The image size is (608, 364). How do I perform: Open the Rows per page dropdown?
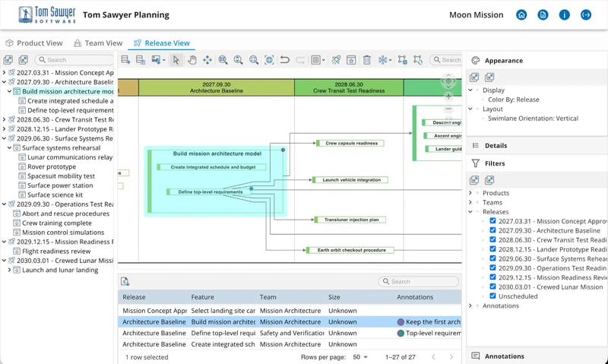(360, 357)
